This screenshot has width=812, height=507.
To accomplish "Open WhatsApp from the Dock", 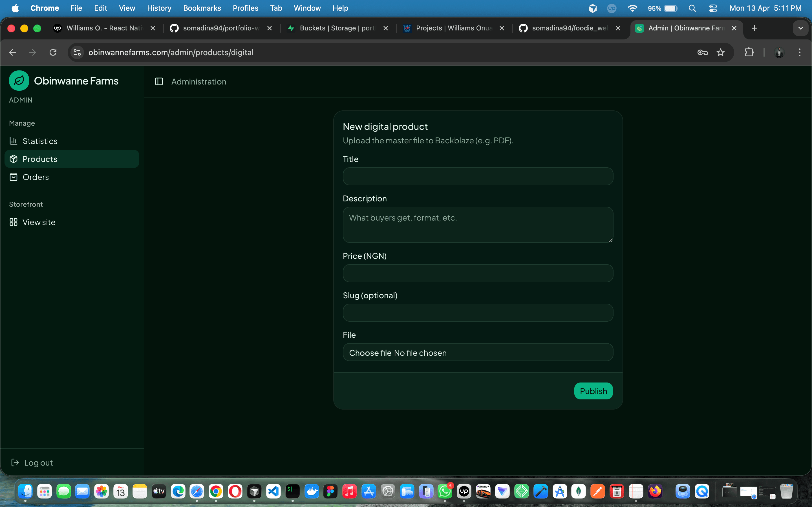I will coord(445,491).
